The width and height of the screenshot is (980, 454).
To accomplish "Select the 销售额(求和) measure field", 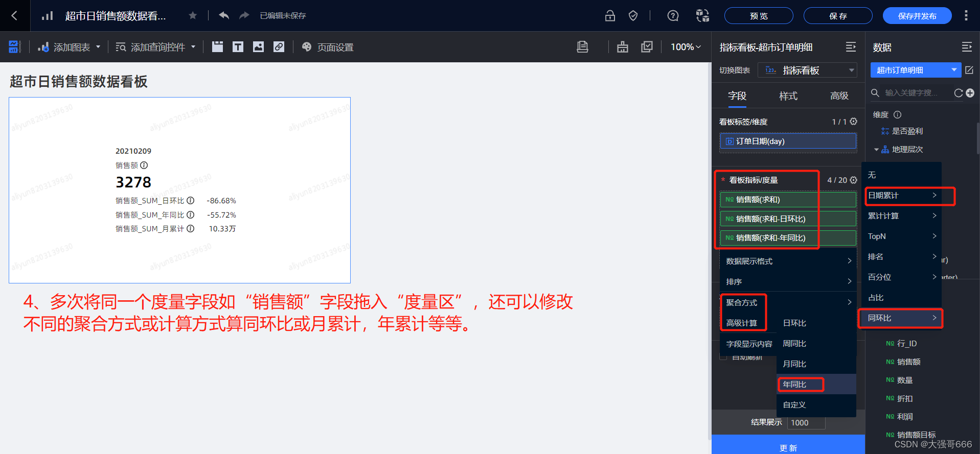I will (788, 199).
